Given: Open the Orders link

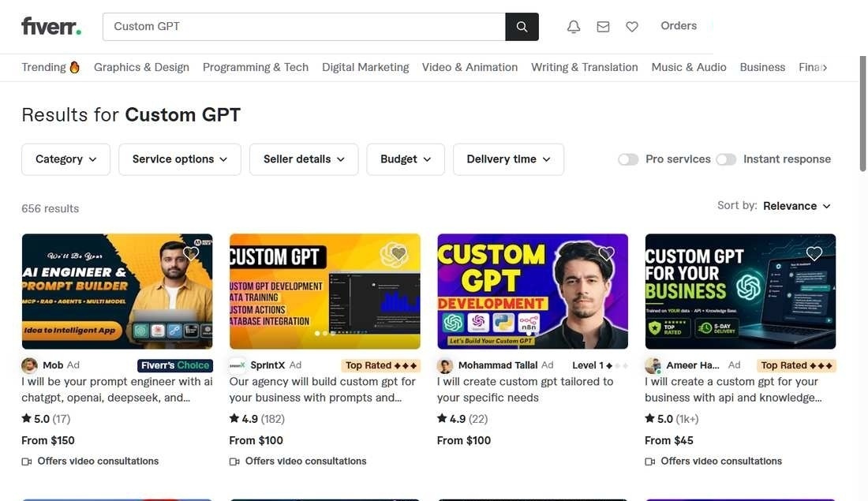Looking at the screenshot, I should coord(679,26).
